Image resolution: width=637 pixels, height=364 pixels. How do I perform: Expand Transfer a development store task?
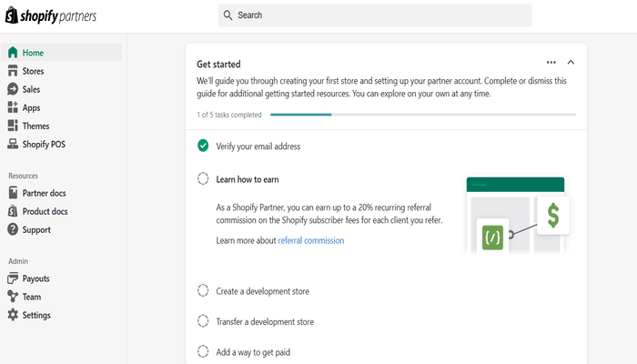click(265, 322)
